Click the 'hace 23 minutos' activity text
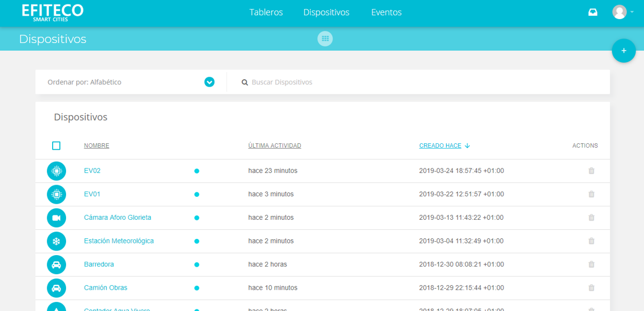This screenshot has width=644, height=311. 273,171
